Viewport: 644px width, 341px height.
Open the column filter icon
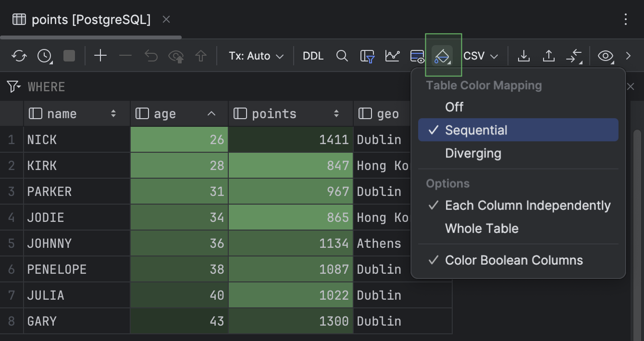(x=367, y=55)
